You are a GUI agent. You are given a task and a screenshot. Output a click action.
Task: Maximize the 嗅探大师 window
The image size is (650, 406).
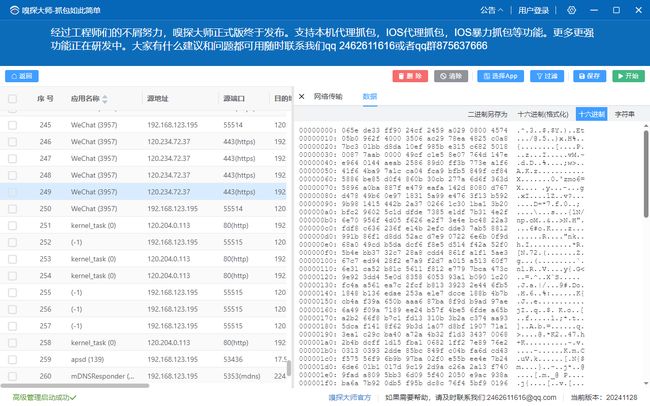(x=616, y=10)
